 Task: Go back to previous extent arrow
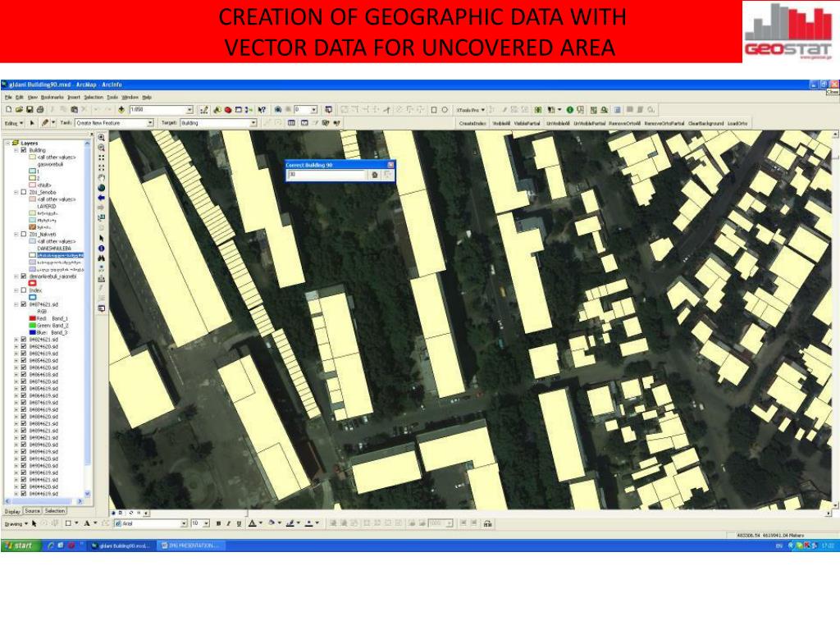tap(101, 199)
